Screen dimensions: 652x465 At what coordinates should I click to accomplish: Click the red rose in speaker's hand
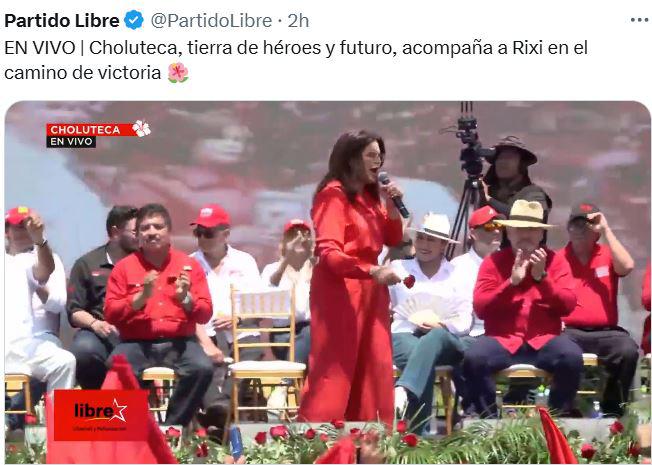(409, 281)
